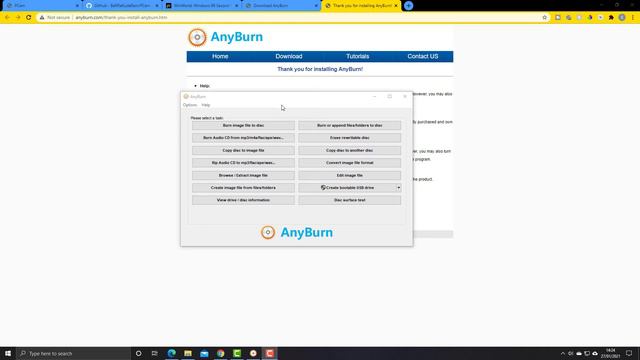Go to Home on the AnyBurn website
Image resolution: width=640 pixels, height=360 pixels.
[220, 56]
